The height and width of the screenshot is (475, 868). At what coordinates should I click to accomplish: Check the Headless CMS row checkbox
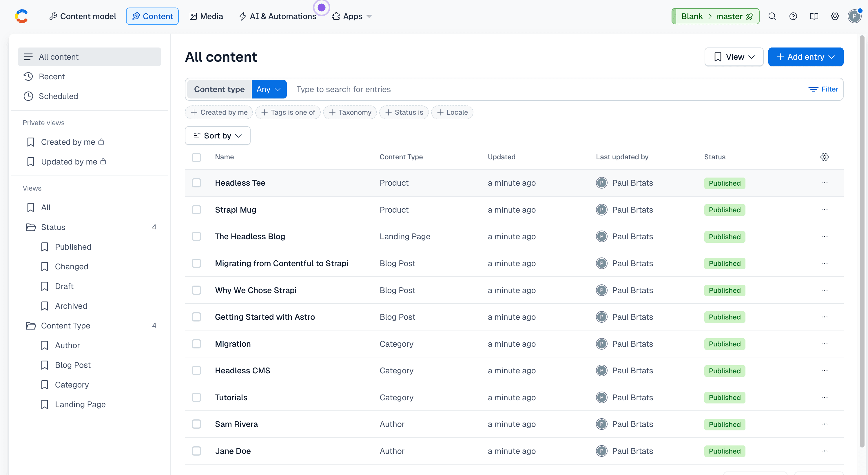(196, 370)
